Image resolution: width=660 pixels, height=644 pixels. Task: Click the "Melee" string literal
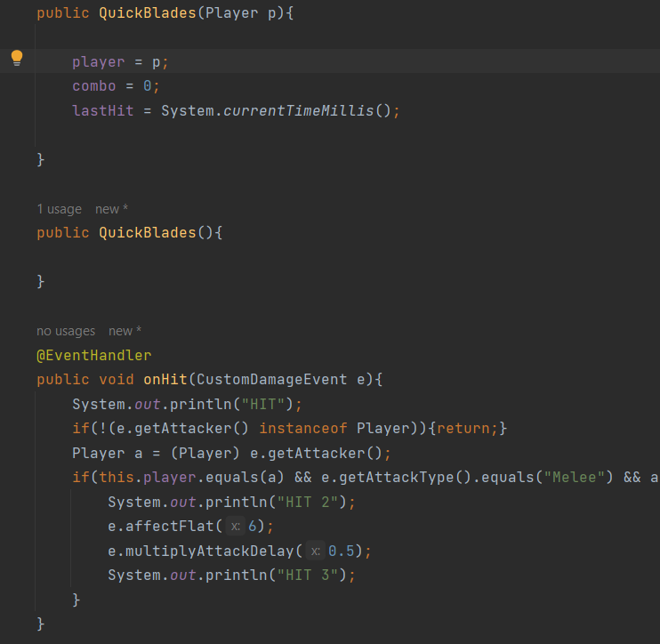pyautogui.click(x=574, y=478)
